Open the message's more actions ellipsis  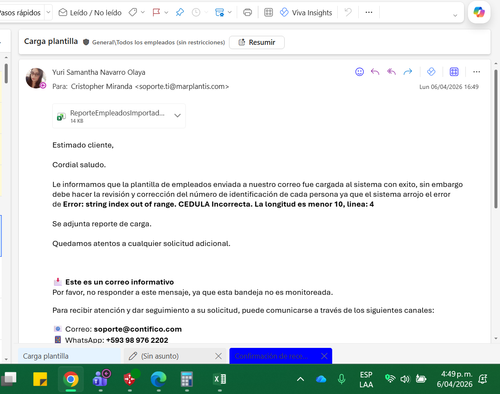point(477,72)
